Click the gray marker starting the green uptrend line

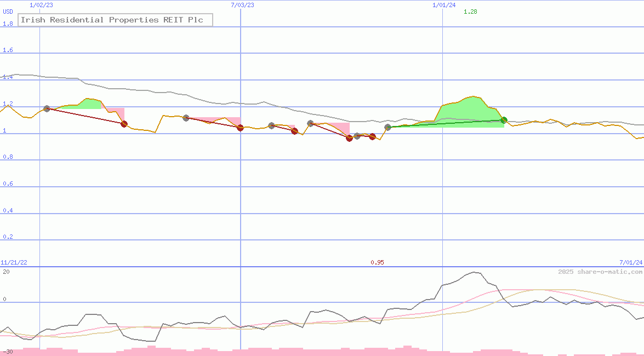coord(387,127)
